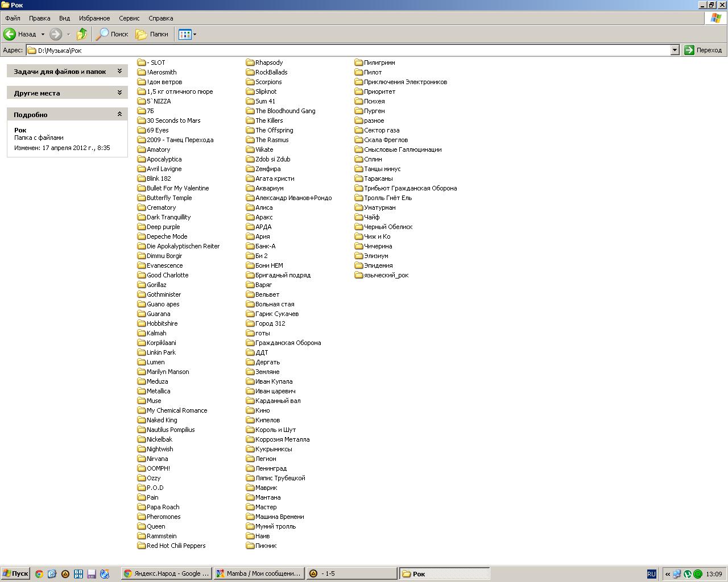Viewport: 728px width, 582px height.
Task: Expand the Другие места panel
Action: 119,93
